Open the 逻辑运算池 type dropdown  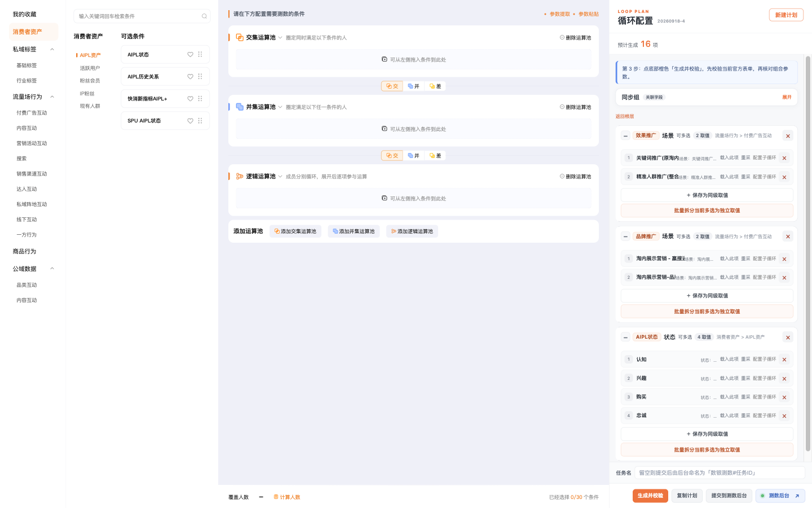(x=280, y=177)
